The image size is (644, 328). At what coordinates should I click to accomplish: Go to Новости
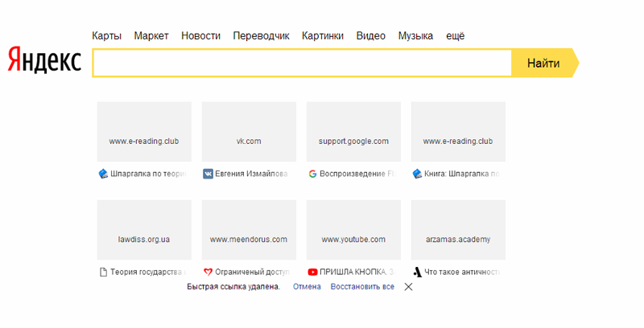tap(200, 36)
